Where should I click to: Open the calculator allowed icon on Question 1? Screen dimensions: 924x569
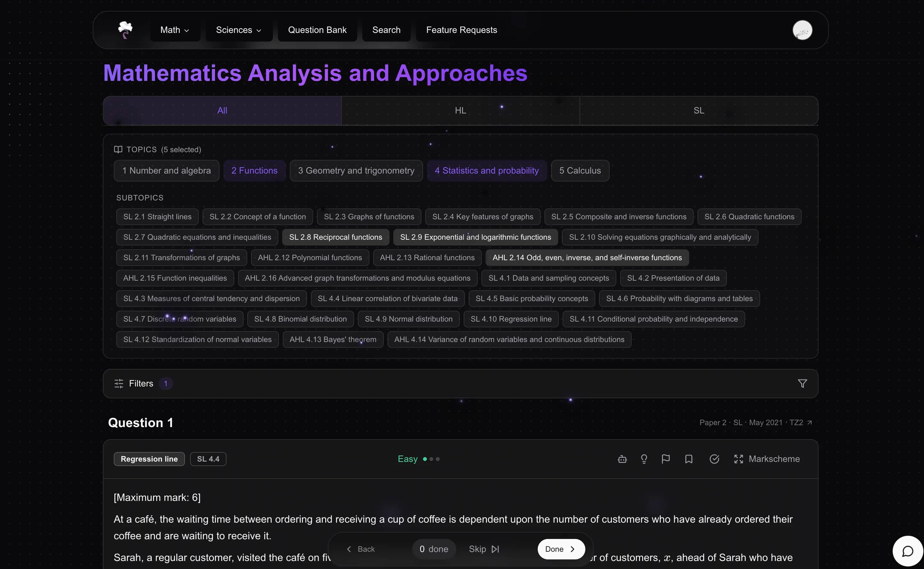coord(622,459)
